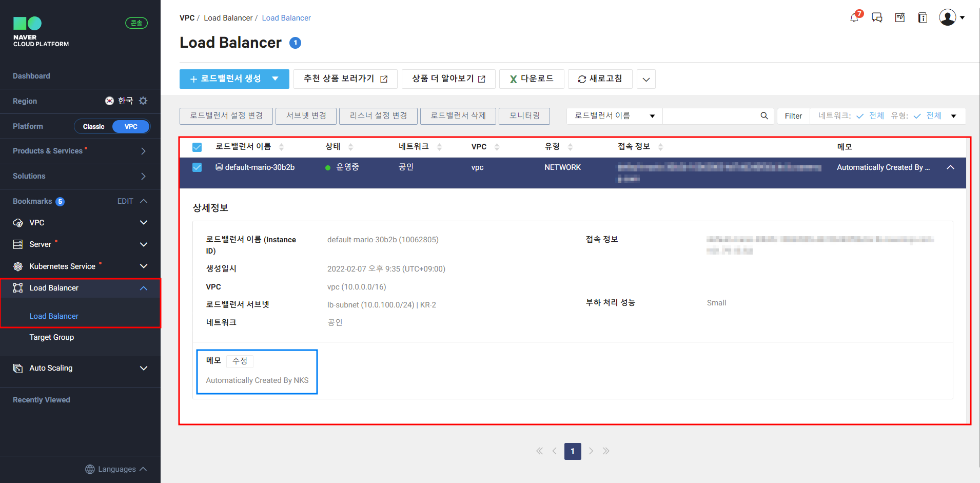Toggle the select-all checkbox in table header
980x483 pixels.
click(x=197, y=147)
